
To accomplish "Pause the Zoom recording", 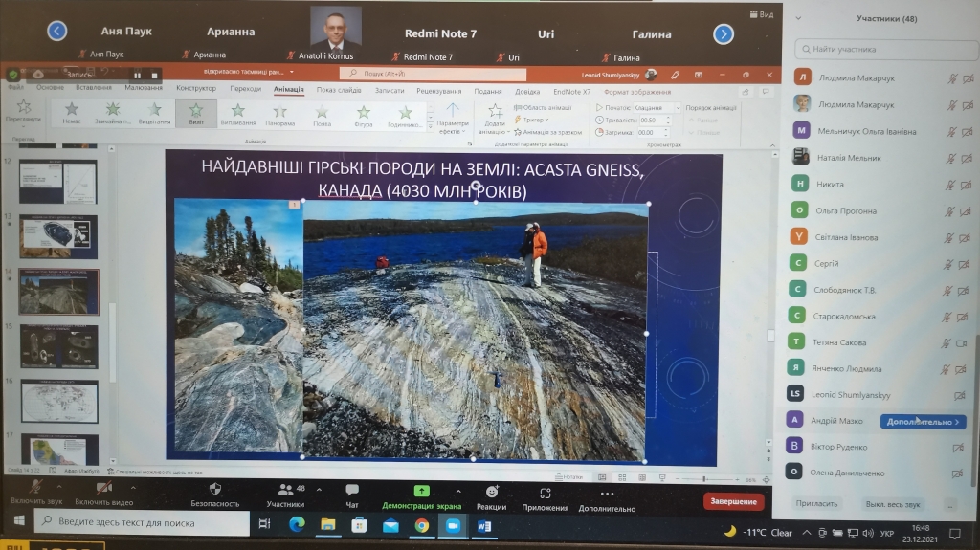I will [x=138, y=75].
